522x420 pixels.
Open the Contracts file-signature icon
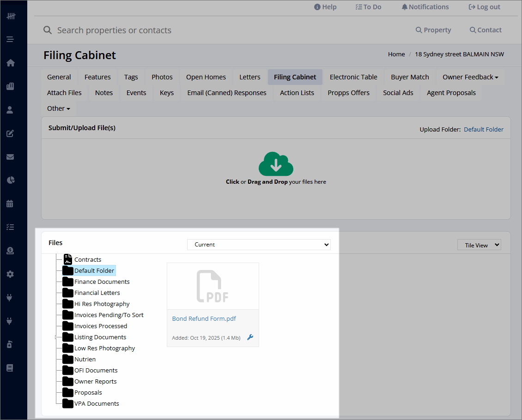pyautogui.click(x=68, y=259)
